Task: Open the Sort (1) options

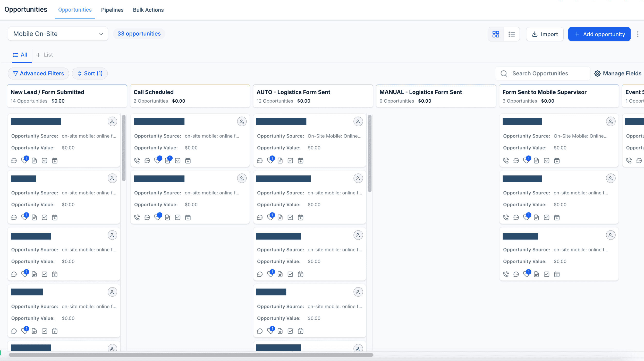Action: click(x=90, y=73)
